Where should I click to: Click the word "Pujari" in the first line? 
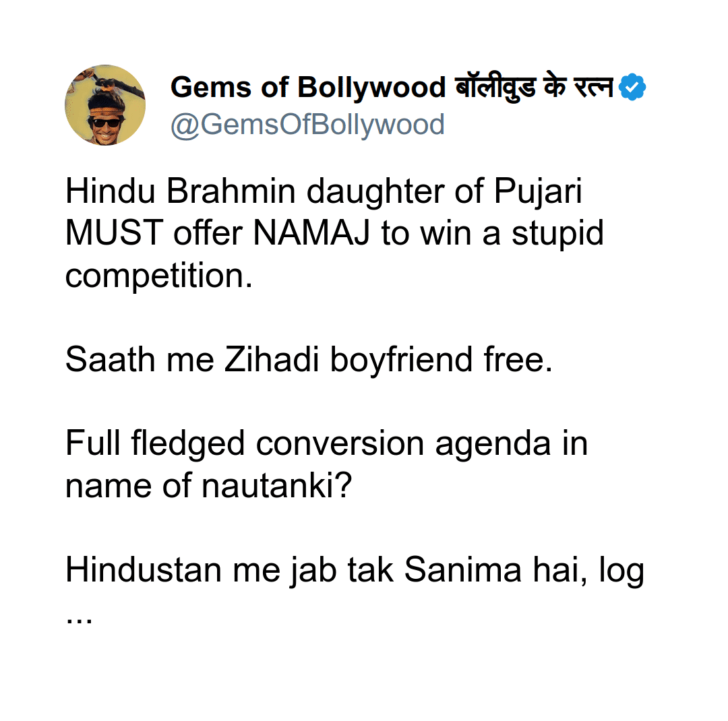[538, 192]
